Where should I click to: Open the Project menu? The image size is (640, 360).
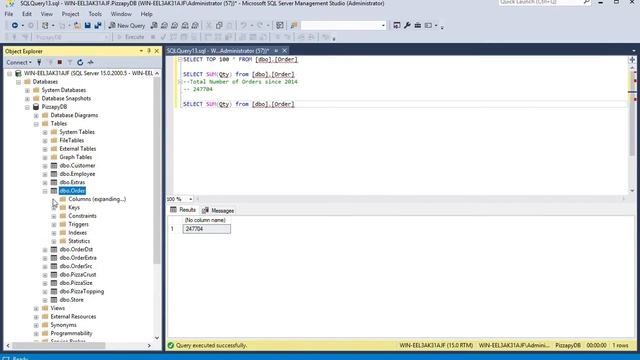click(x=70, y=14)
